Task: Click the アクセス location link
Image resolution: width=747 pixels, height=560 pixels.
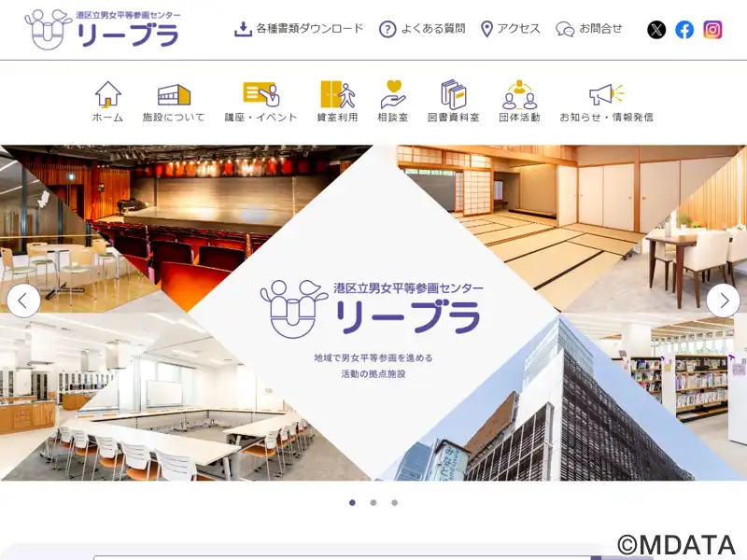Action: click(x=510, y=29)
